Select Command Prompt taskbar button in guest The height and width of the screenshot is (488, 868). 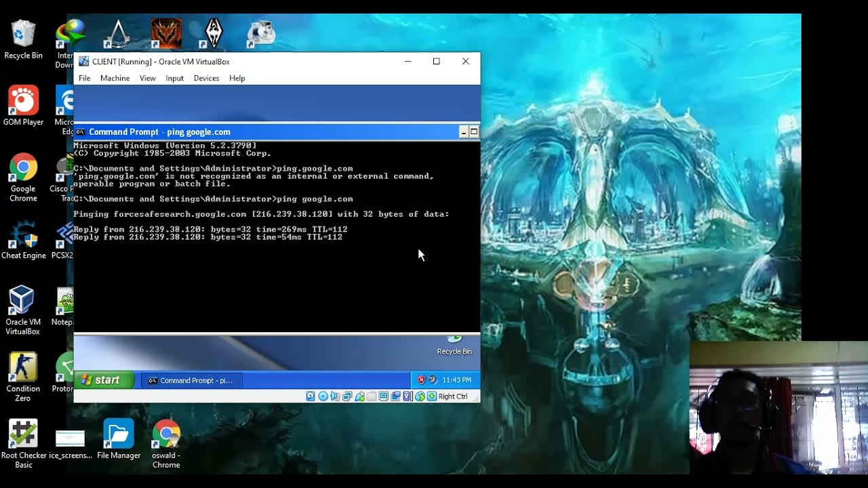[191, 380]
